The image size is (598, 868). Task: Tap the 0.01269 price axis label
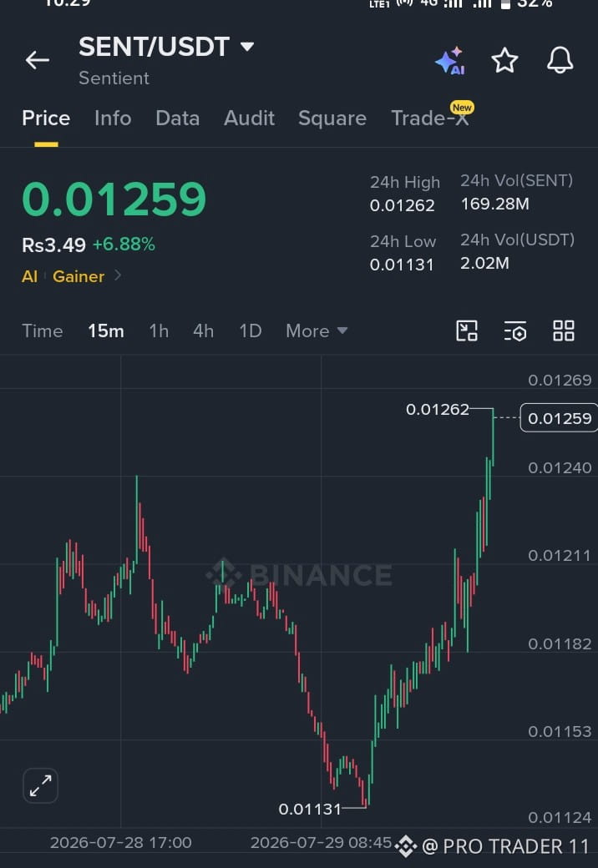pyautogui.click(x=560, y=381)
